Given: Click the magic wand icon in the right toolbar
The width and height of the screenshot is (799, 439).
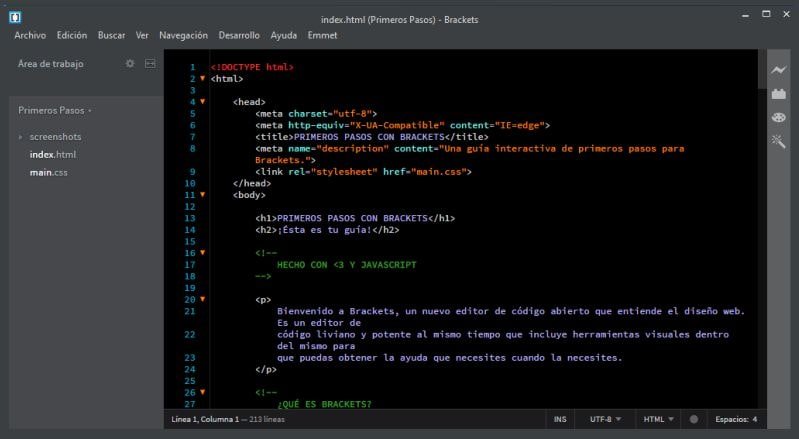Looking at the screenshot, I should tap(779, 141).
